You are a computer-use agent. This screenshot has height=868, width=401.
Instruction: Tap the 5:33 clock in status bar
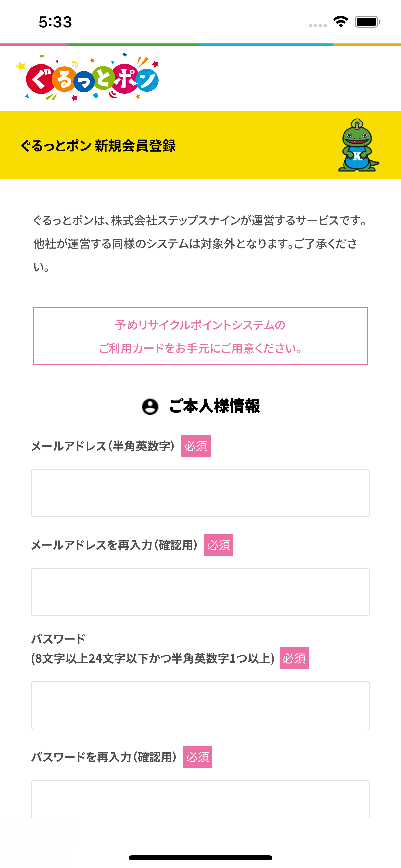point(55,22)
